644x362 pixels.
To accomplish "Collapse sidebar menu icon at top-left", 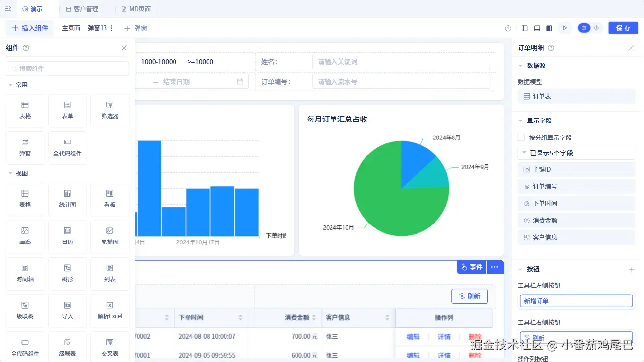I will click(8, 9).
